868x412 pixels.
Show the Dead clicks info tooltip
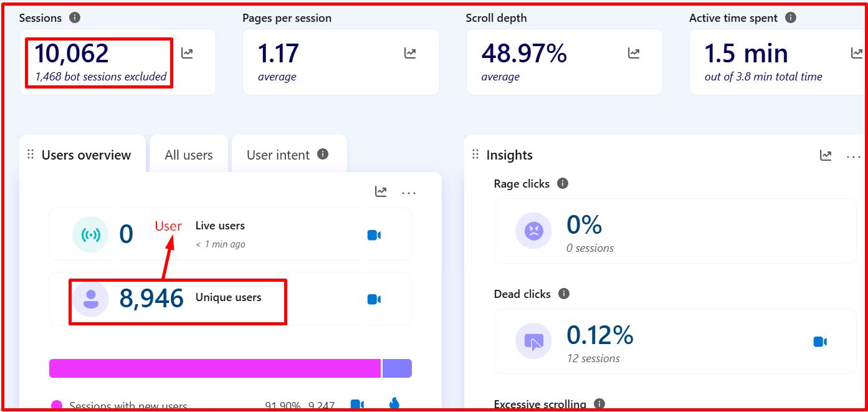[564, 294]
